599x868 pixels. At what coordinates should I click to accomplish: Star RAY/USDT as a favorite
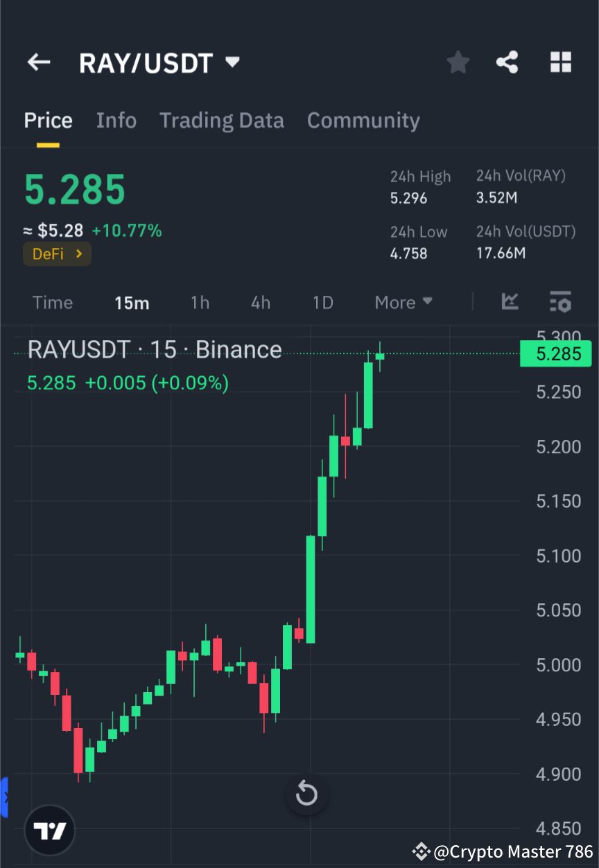coord(458,62)
